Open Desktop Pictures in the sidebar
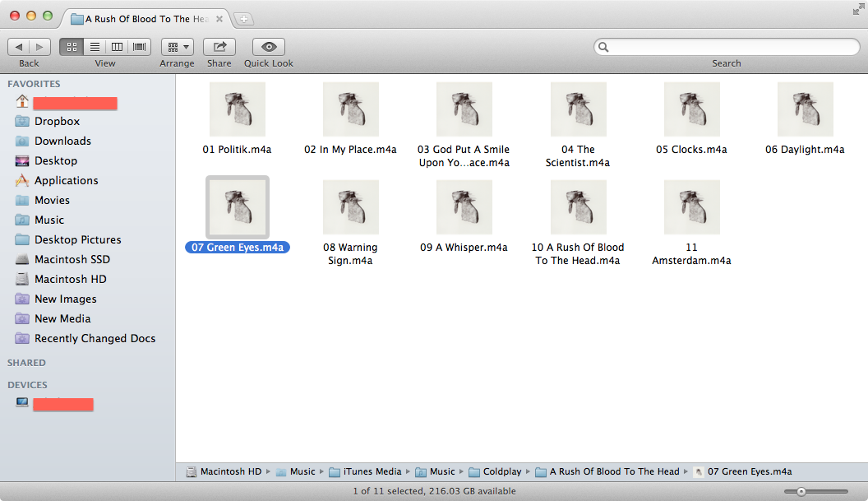Viewport: 868px width, 501px height. pos(68,239)
